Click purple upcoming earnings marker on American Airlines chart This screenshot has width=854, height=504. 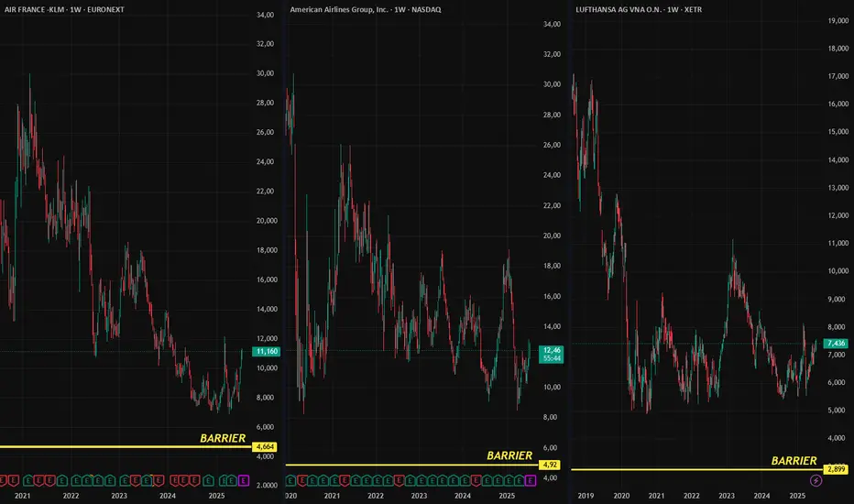[x=531, y=479]
